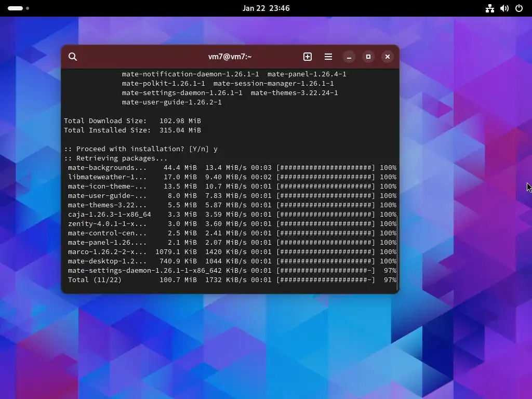Click the mate-panel-1.26.... download row
532x399 pixels.
pyautogui.click(x=232, y=243)
